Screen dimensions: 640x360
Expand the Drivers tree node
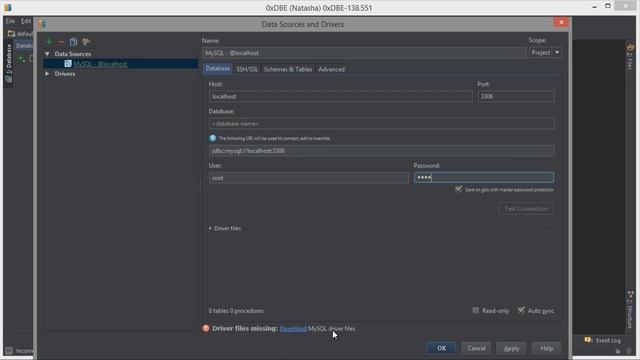point(47,74)
